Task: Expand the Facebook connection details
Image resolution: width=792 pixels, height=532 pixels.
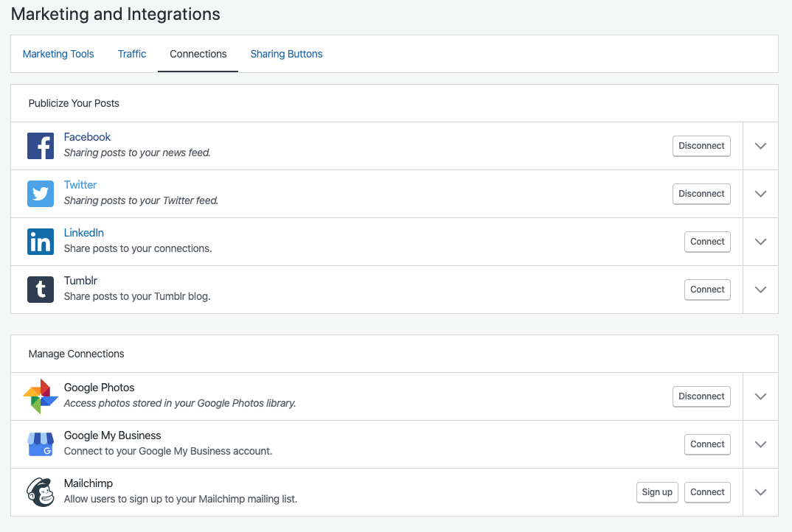Action: 760,145
